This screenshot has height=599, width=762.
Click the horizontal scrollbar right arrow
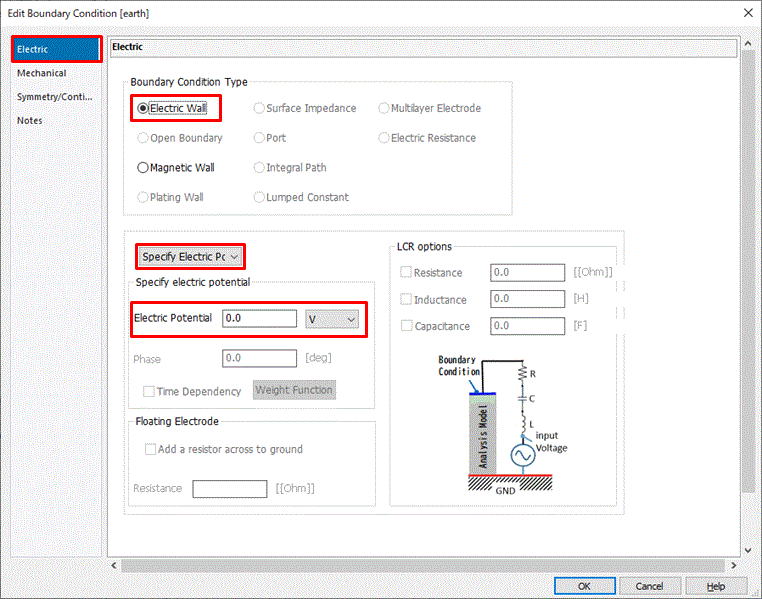(x=733, y=565)
